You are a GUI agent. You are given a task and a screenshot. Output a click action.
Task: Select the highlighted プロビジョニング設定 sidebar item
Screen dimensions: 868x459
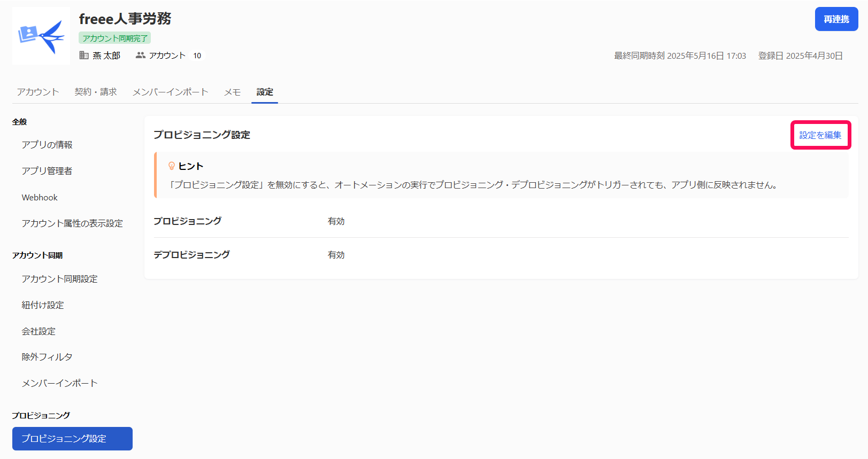pyautogui.click(x=72, y=439)
